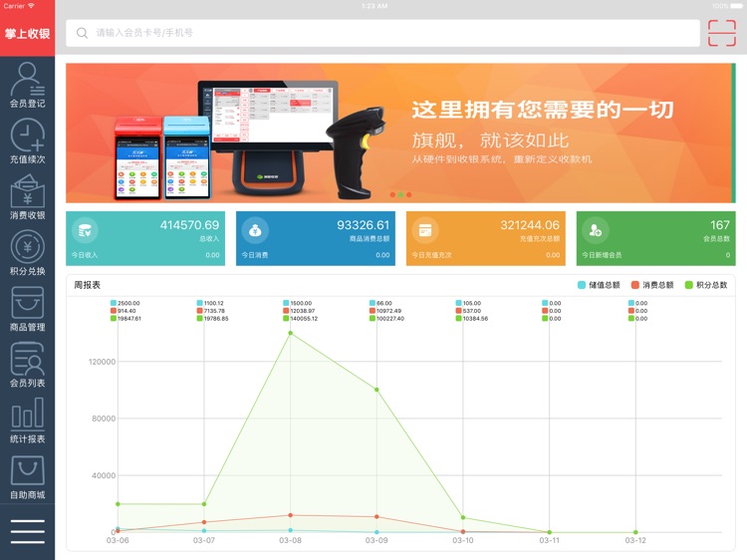Viewport: 747px width, 560px height.
Task: Open the 充值充次总额 321244.06 card
Action: pos(485,238)
